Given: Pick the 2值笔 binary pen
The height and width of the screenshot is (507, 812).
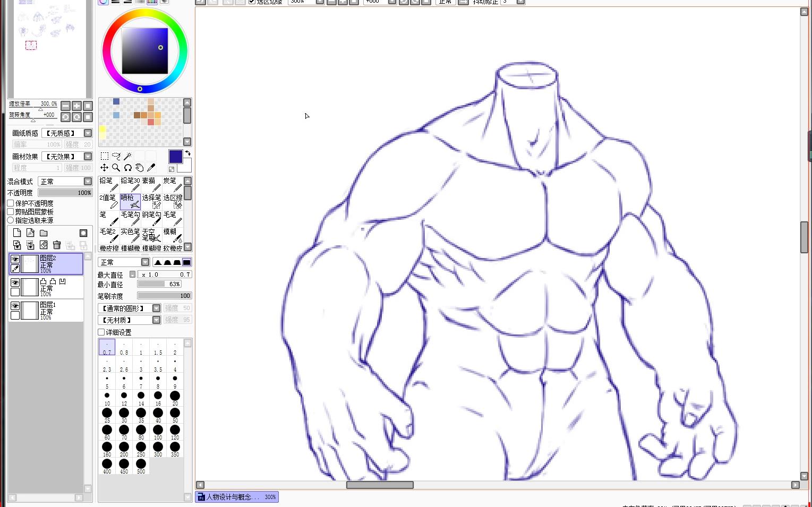Looking at the screenshot, I should pos(109,202).
